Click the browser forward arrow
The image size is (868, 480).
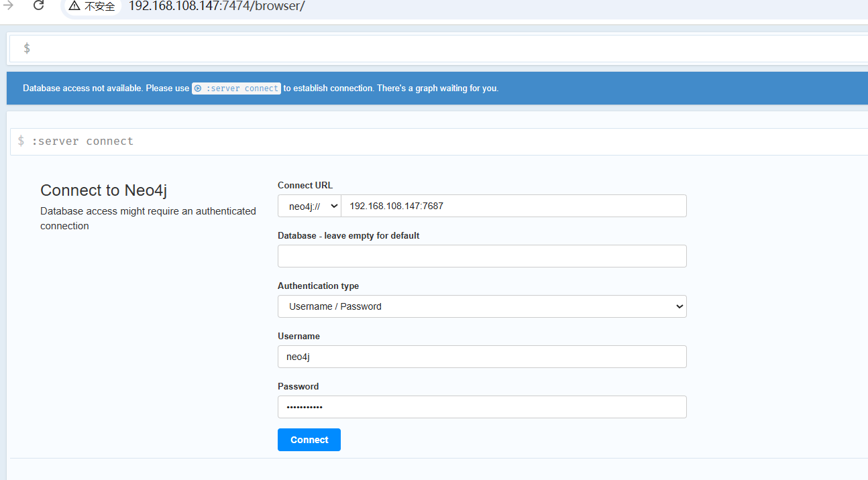[x=9, y=5]
